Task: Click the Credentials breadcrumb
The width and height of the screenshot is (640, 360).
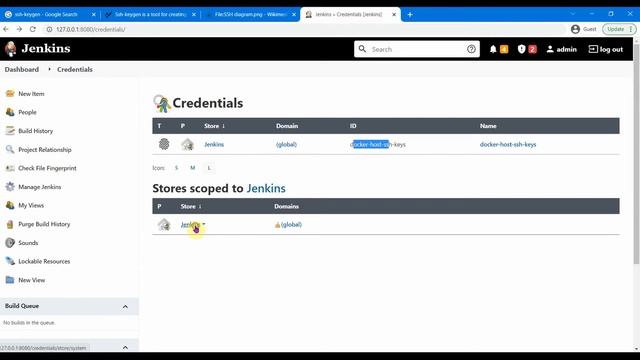Action: click(75, 69)
